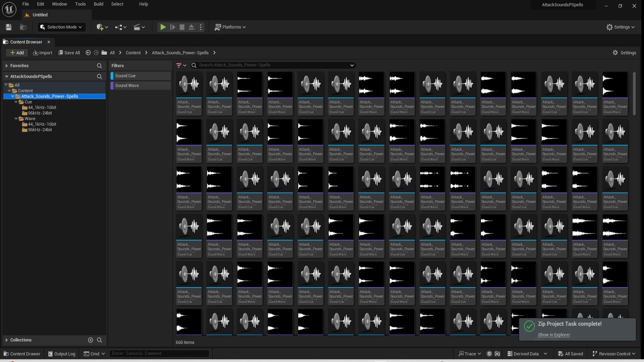644x362 pixels.
Task: Click the Add button in Content Browser
Action: pyautogui.click(x=17, y=53)
